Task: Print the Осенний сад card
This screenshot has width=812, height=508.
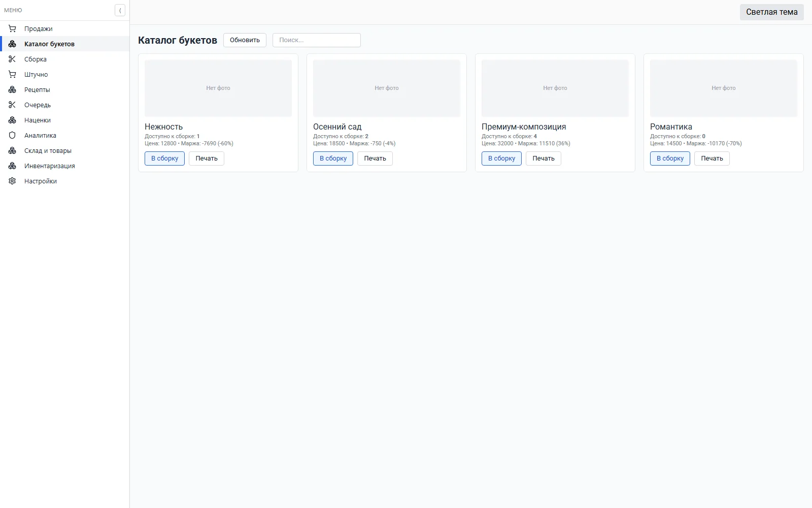Action: (x=375, y=158)
